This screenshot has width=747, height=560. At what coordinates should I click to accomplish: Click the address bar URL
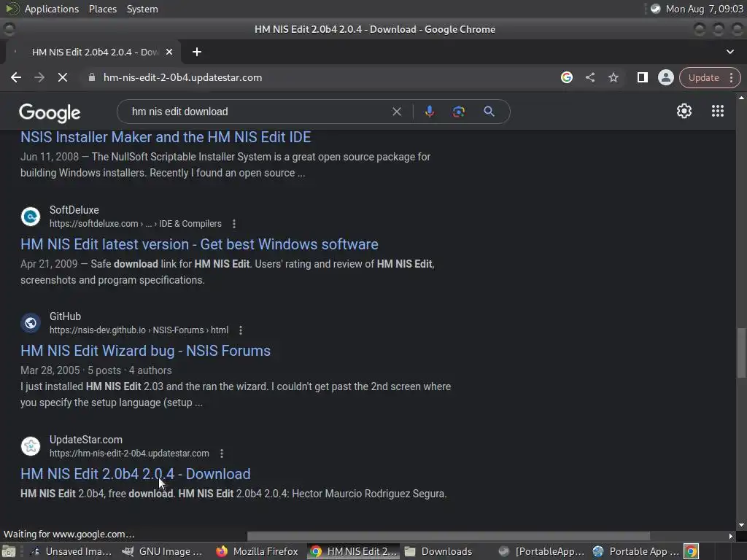coord(182,77)
